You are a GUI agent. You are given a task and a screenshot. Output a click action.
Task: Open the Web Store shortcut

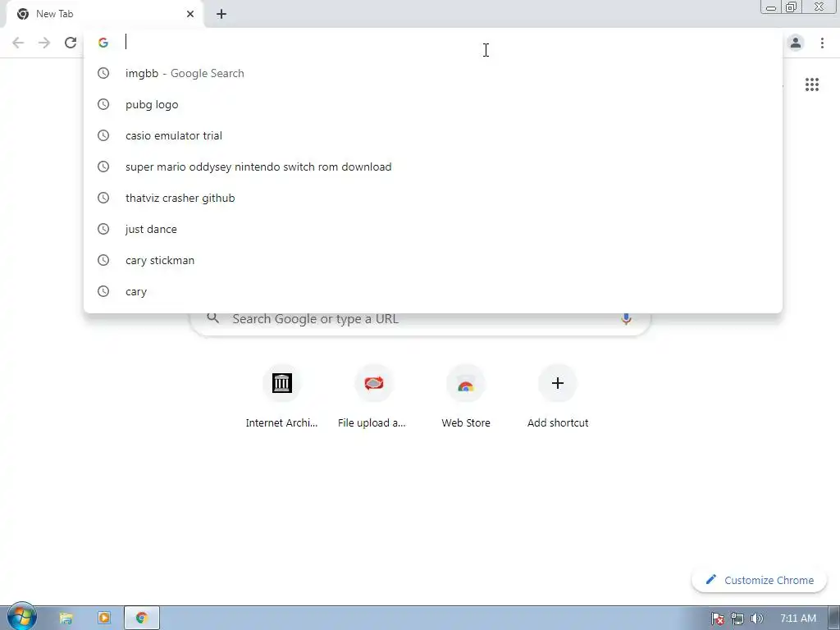[x=466, y=396]
